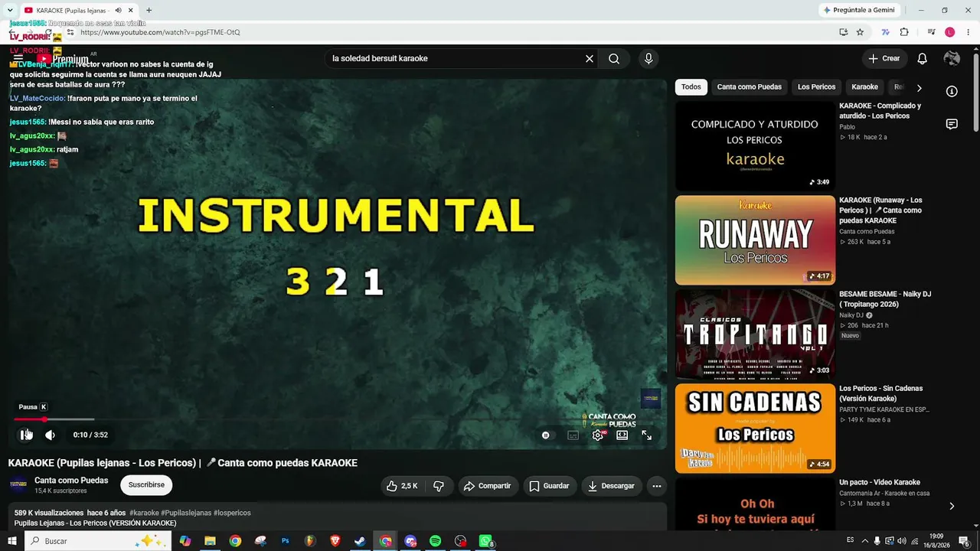Open the Crear create menu
980x551 pixels.
coord(884,59)
